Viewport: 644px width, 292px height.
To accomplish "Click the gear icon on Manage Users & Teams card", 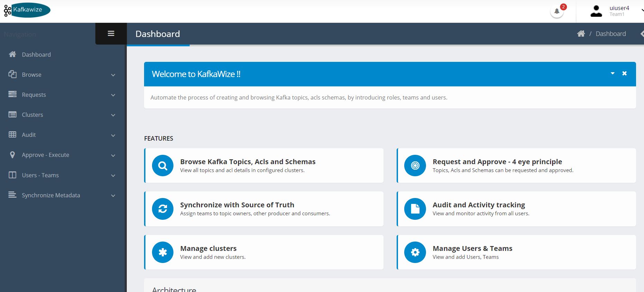I will [415, 252].
